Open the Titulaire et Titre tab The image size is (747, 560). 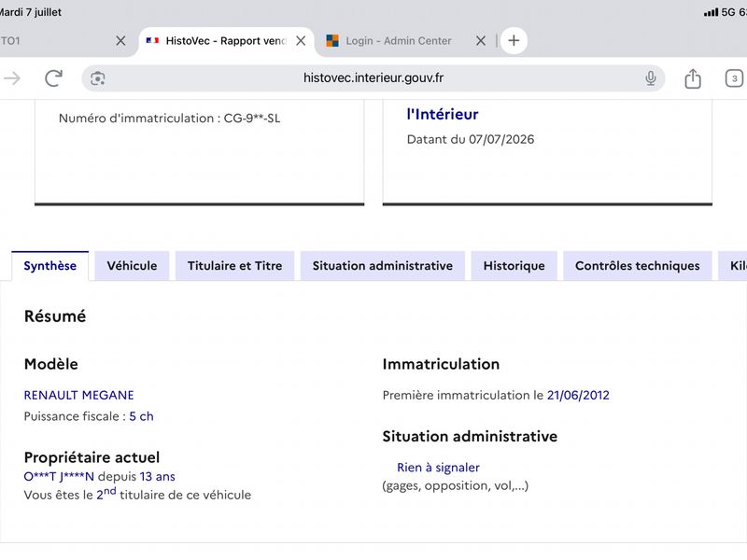point(235,266)
